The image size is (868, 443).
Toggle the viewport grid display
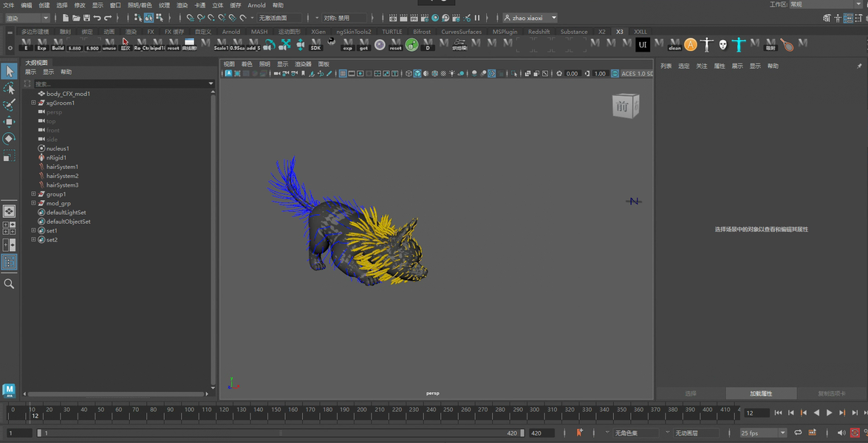(343, 74)
